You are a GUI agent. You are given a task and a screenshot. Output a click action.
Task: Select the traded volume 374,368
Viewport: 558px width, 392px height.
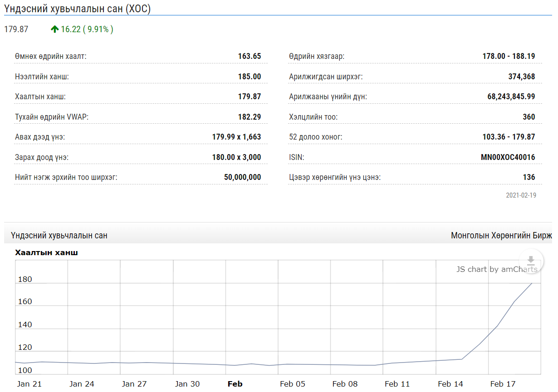point(522,77)
